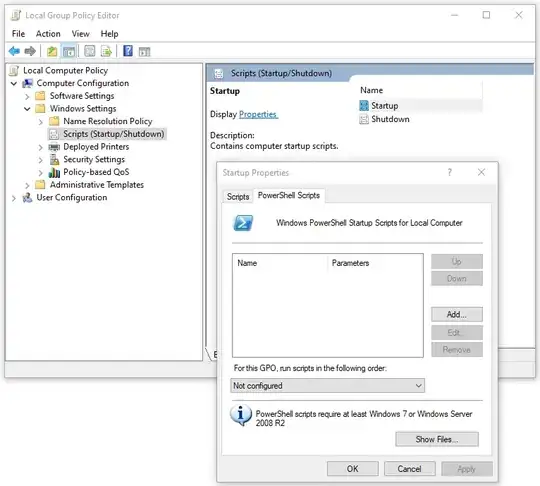The width and height of the screenshot is (540, 486).
Task: Go up one level with folder icon
Action: (52, 51)
